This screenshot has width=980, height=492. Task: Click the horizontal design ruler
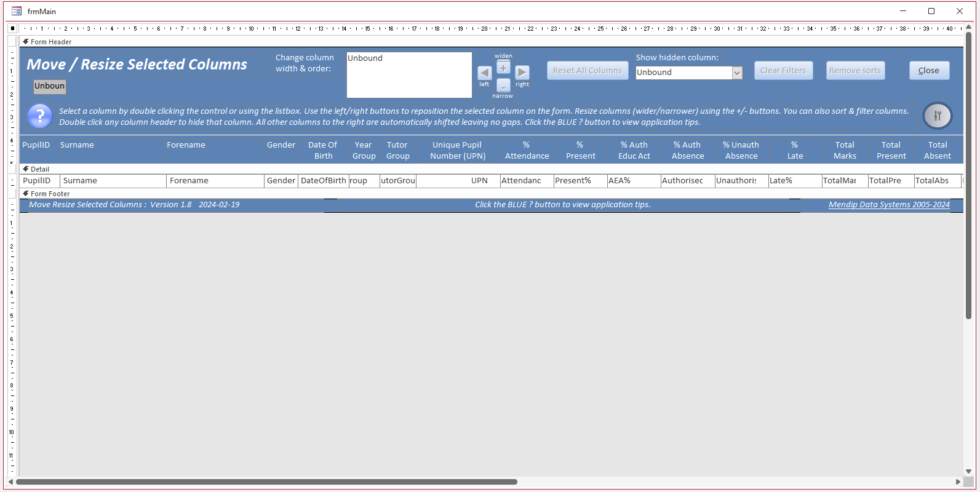(x=491, y=28)
